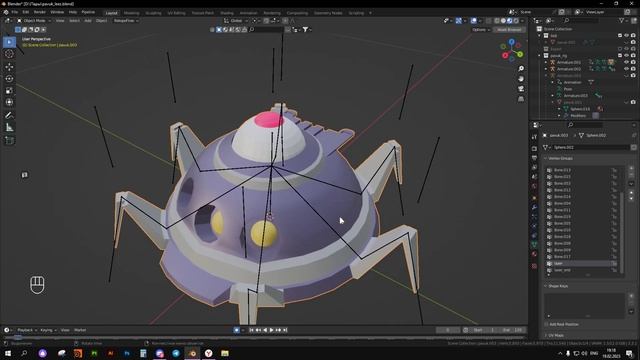Open the Windows Start menu
This screenshot has width=640, height=360.
[x=7, y=353]
